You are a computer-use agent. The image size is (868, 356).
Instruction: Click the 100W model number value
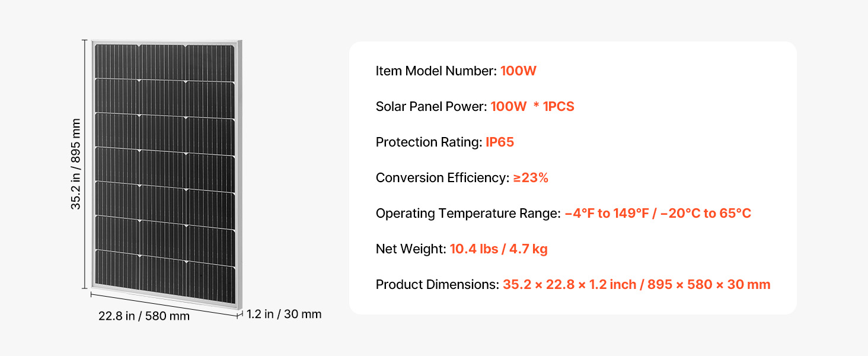pyautogui.click(x=518, y=71)
